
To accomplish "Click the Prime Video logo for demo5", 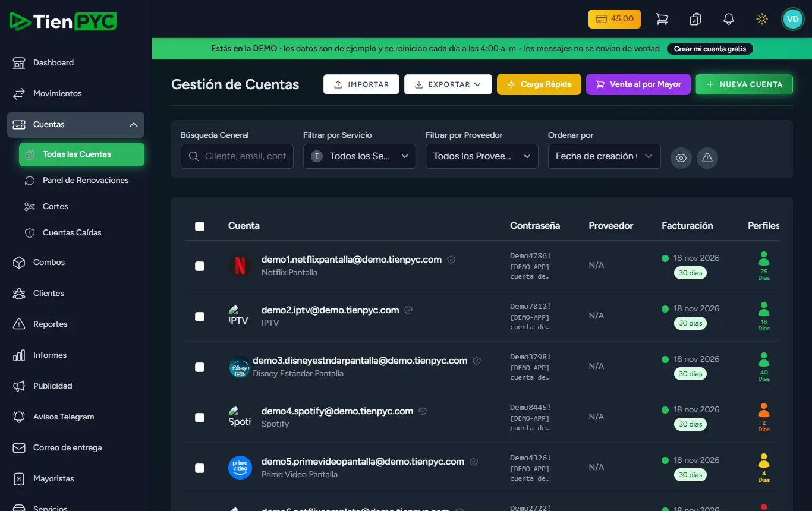I will pyautogui.click(x=240, y=468).
